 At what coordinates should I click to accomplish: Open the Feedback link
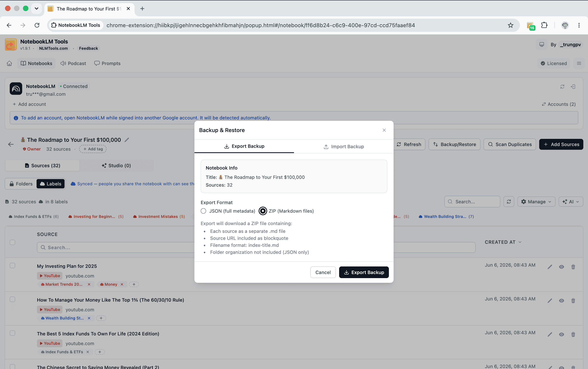[88, 48]
